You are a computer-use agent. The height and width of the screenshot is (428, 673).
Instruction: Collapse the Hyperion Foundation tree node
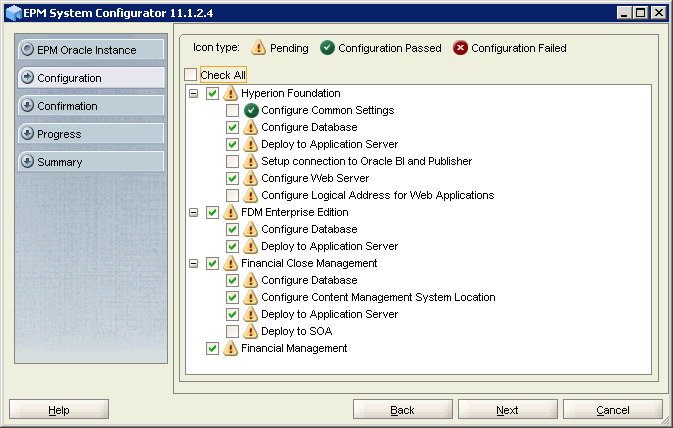pyautogui.click(x=194, y=93)
